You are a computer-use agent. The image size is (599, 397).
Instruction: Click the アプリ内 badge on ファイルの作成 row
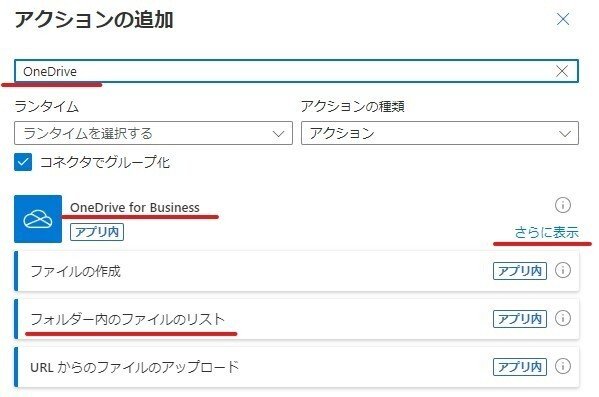520,271
